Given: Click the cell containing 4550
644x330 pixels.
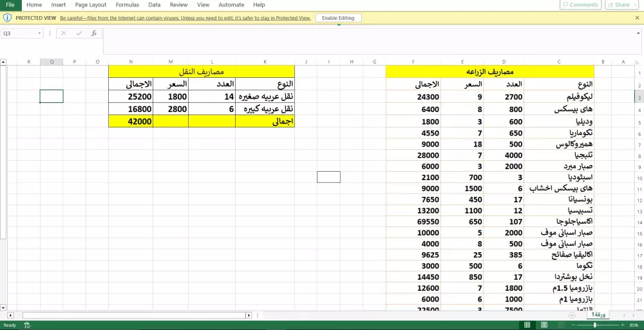Looking at the screenshot, I should point(413,133).
